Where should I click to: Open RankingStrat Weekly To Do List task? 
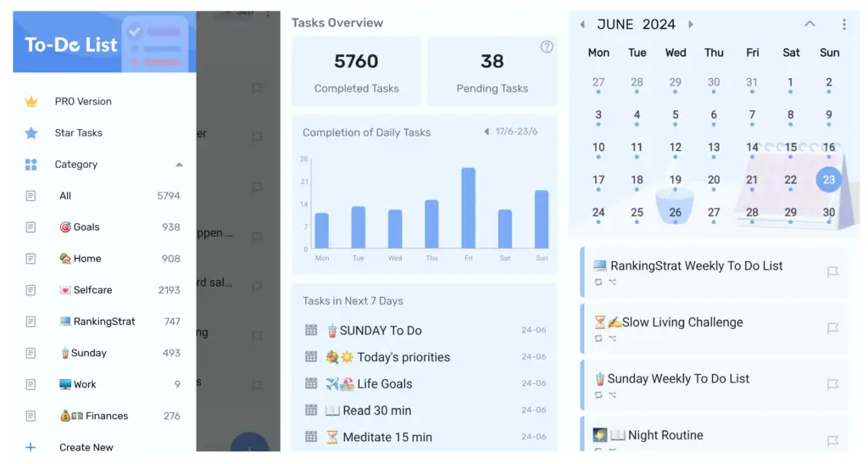(714, 271)
